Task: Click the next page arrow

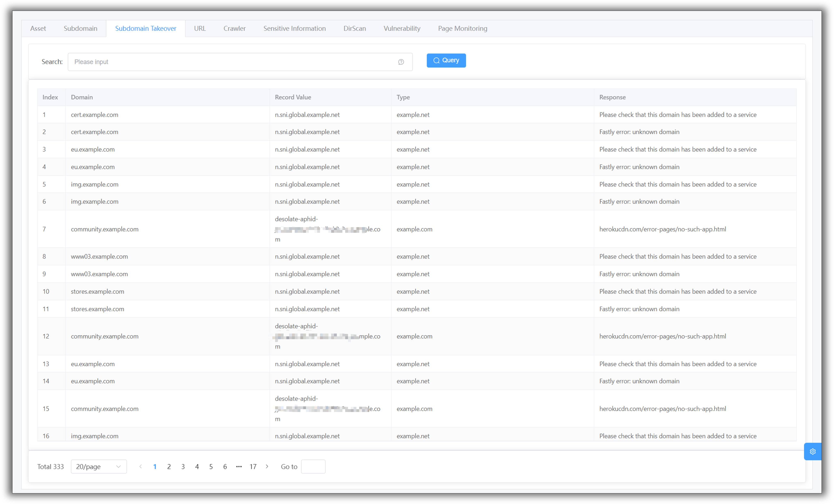Action: tap(267, 466)
